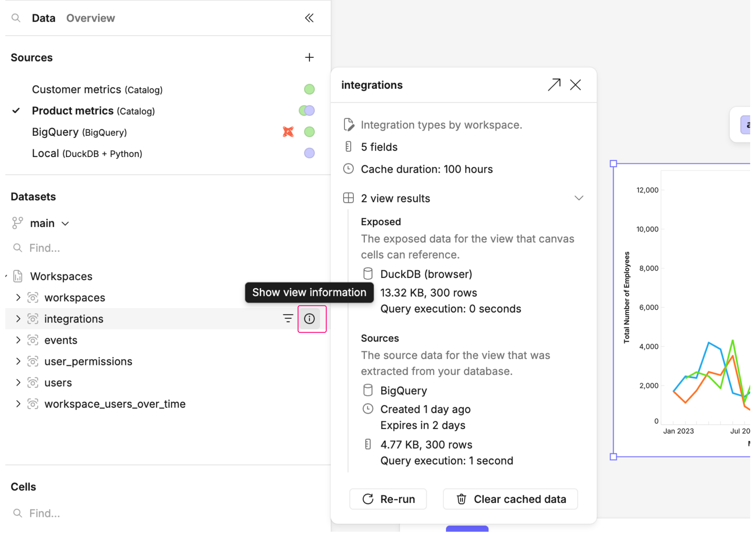This screenshot has height=533, width=756.
Task: Switch to the Overview tab
Action: (x=90, y=18)
